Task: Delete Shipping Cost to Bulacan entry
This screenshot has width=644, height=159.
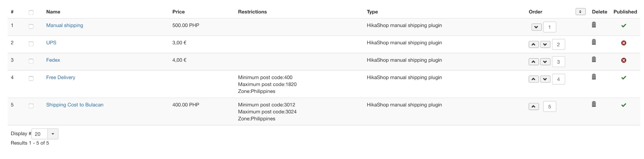Action: [594, 104]
